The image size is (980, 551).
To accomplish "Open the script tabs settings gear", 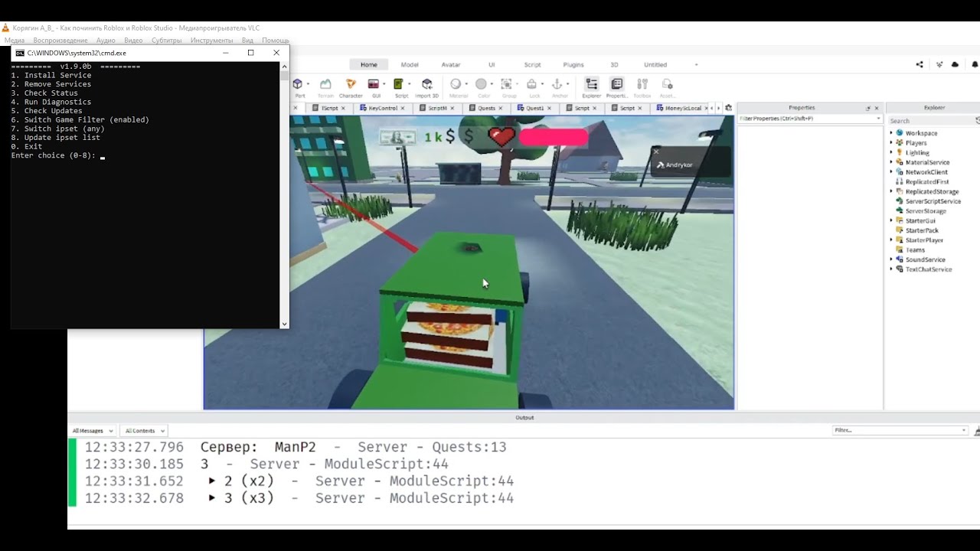I will coord(728,108).
